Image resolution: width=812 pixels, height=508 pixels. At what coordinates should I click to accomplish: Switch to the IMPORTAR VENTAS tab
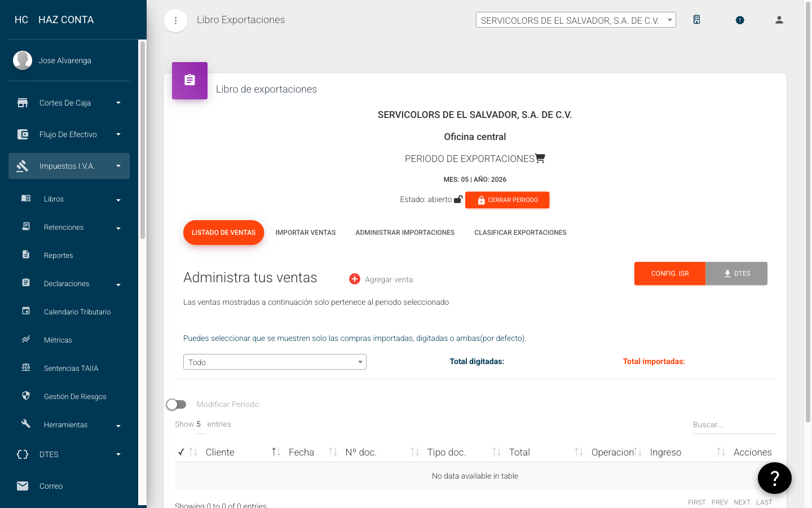click(306, 233)
